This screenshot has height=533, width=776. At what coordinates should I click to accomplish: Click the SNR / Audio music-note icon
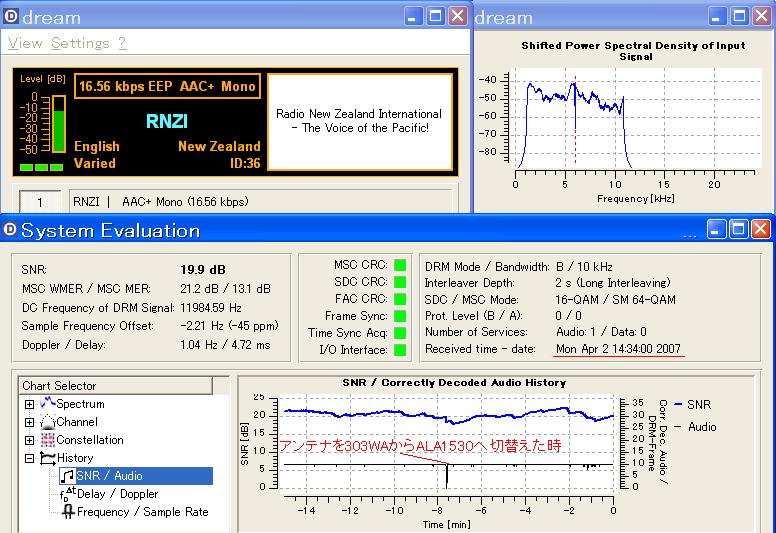pos(67,476)
